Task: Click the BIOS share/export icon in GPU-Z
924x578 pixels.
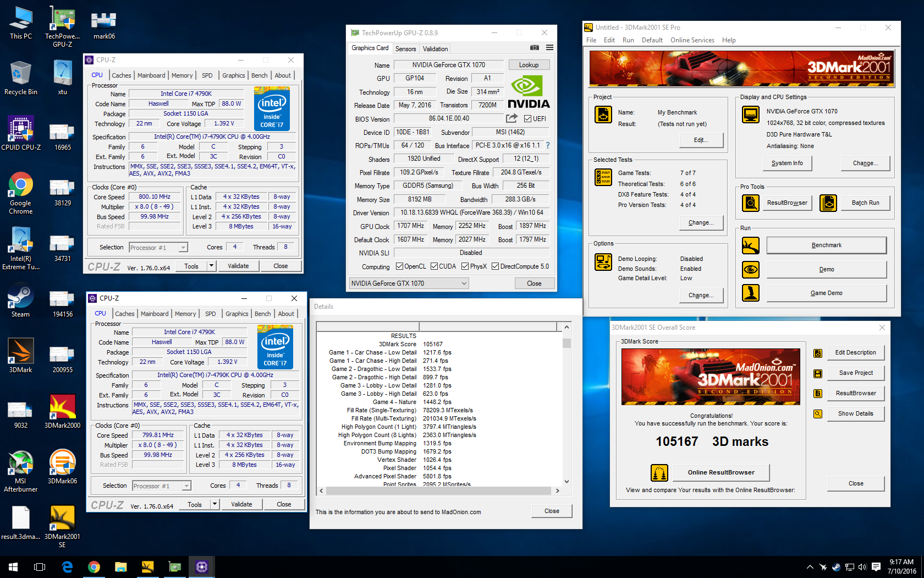Action: 512,118
